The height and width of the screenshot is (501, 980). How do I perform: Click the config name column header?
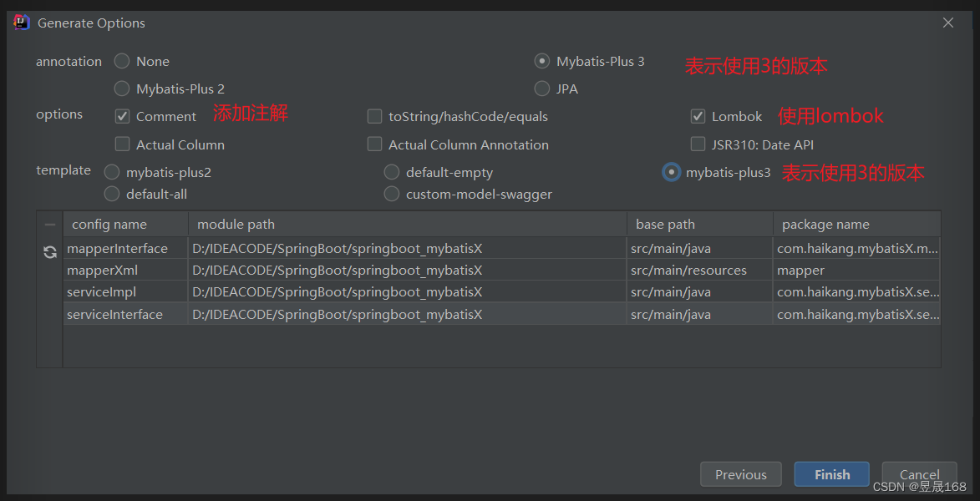tap(125, 225)
